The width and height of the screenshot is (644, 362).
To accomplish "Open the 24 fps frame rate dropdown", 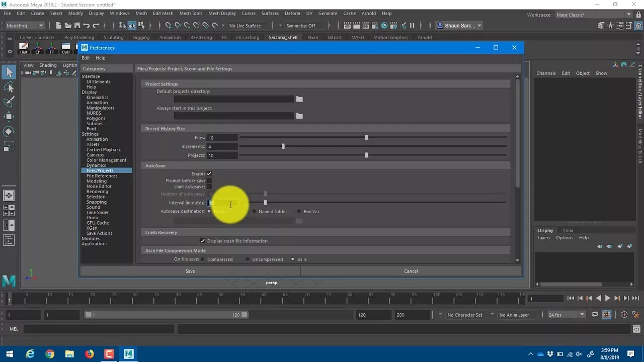I will tap(567, 315).
